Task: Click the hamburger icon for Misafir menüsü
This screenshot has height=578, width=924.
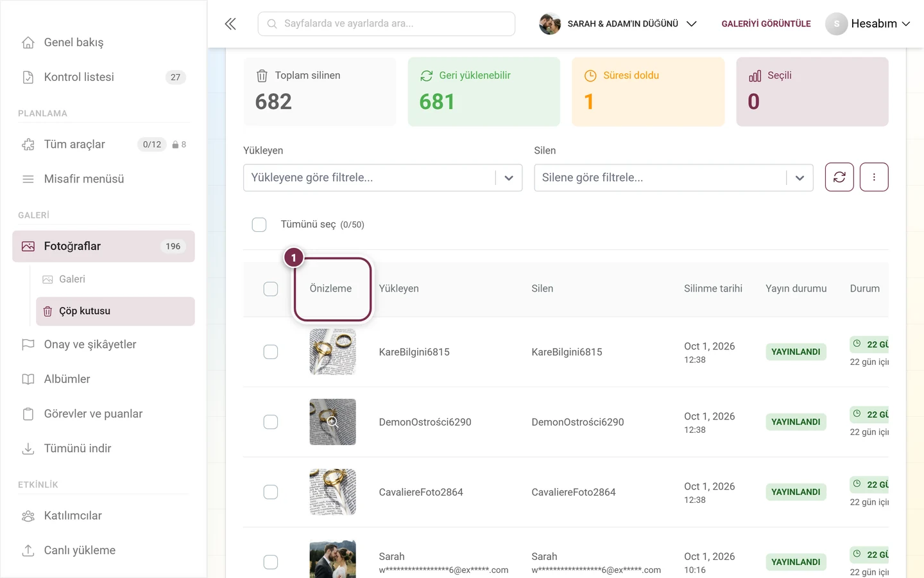Action: tap(28, 179)
